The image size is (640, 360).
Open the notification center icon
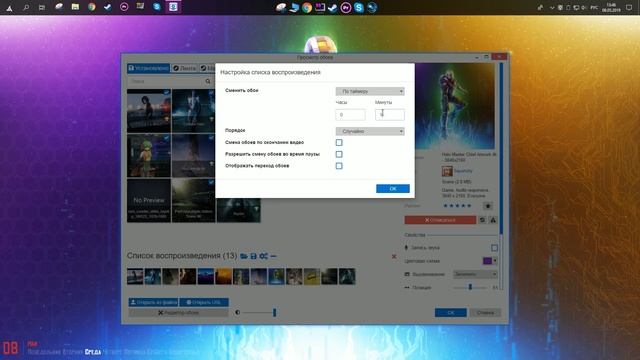pyautogui.click(x=629, y=7)
